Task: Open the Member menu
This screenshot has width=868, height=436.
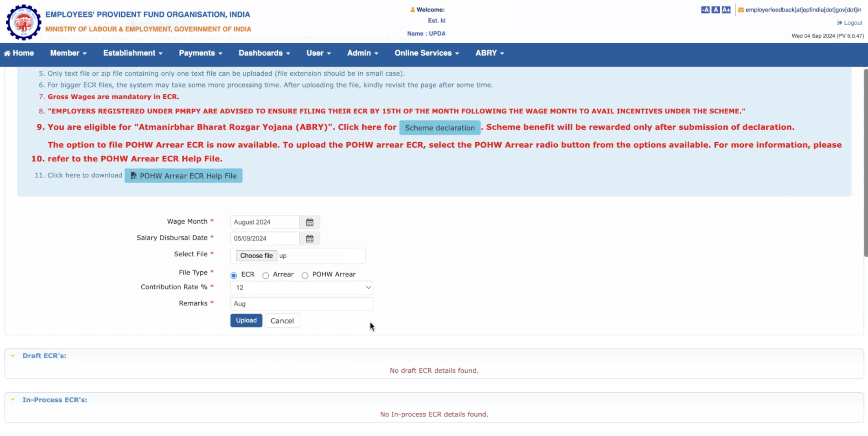Action: (x=68, y=53)
